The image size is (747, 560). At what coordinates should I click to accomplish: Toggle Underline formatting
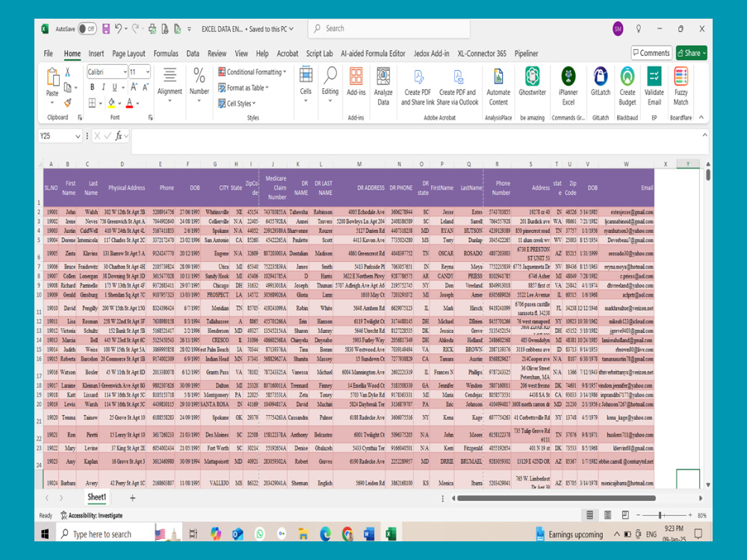tap(114, 87)
